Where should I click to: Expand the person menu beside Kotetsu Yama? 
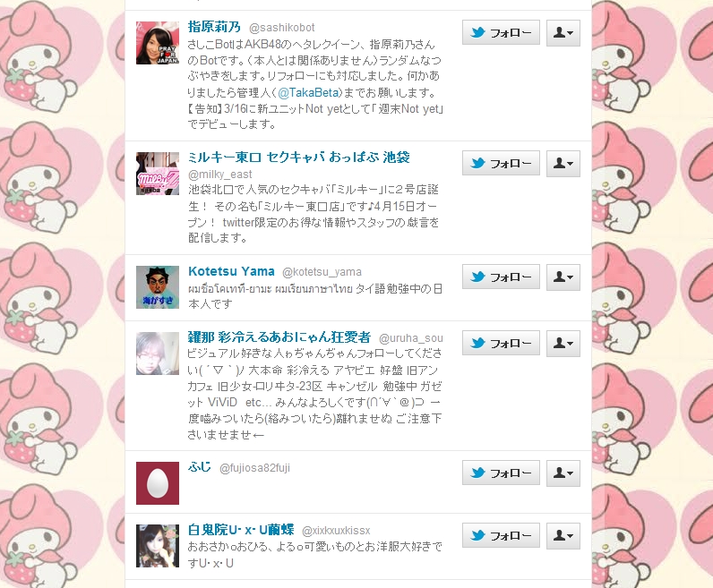(563, 277)
